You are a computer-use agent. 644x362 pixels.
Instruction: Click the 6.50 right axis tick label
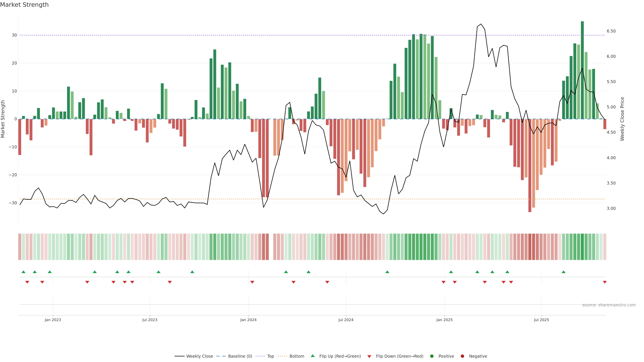pyautogui.click(x=611, y=31)
